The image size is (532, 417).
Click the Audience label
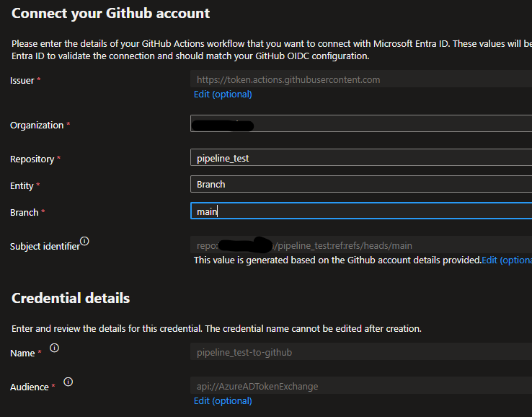click(x=29, y=387)
